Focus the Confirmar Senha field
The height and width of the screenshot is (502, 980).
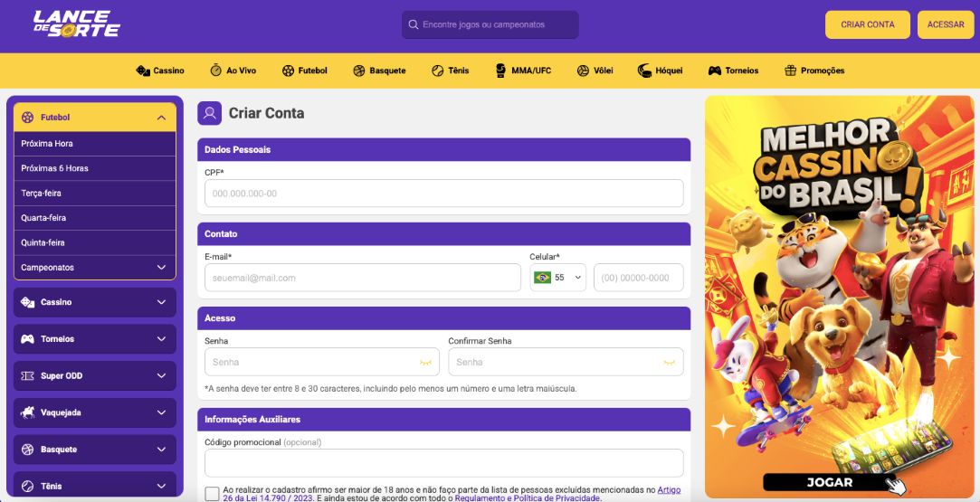(566, 362)
